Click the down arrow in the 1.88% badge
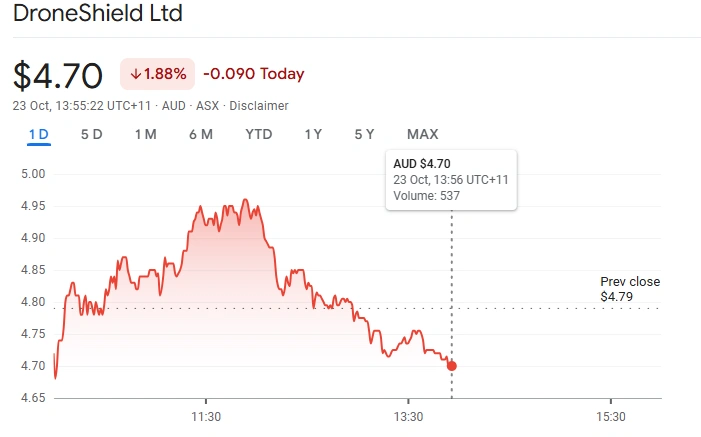This screenshot has height=437, width=701. [136, 74]
